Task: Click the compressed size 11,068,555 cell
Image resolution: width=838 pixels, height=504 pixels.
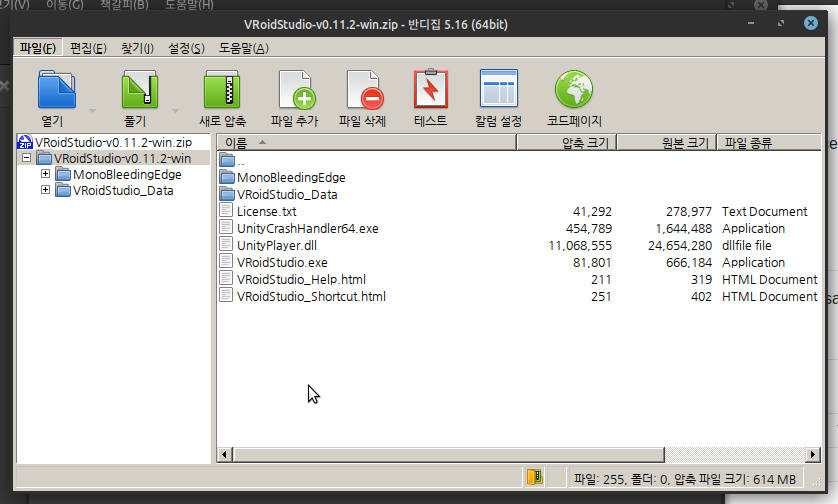Action: 580,245
